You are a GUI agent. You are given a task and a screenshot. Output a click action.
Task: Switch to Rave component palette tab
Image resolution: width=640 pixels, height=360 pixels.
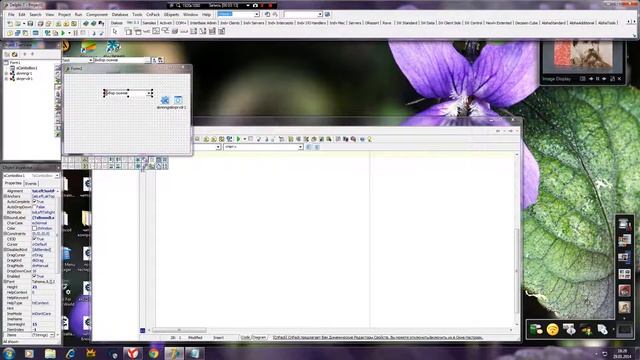click(x=387, y=23)
